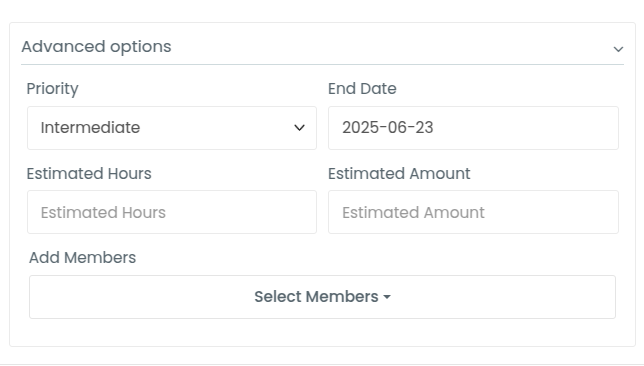Select the Intermediate priority value text
The height and width of the screenshot is (366, 644).
[x=90, y=128]
